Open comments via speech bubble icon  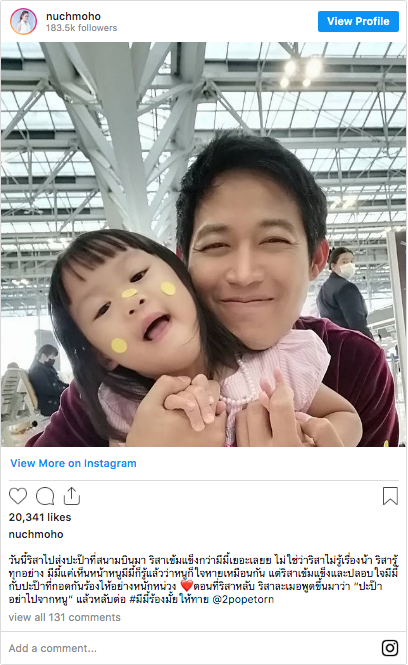pyautogui.click(x=45, y=496)
